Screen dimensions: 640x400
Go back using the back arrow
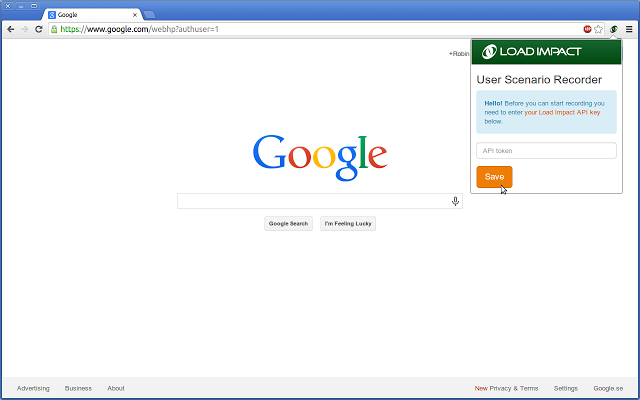point(10,29)
